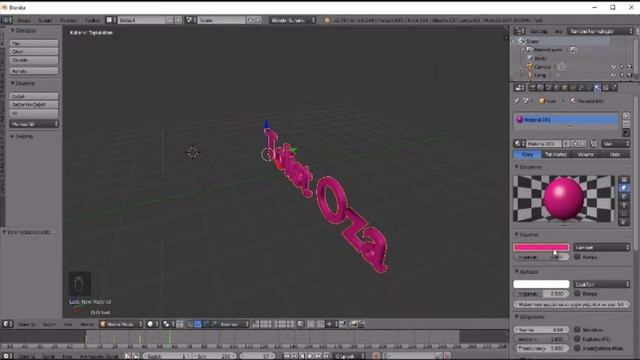Image resolution: width=640 pixels, height=360 pixels.
Task: Switch to the Halo material type tab
Action: tap(615, 154)
